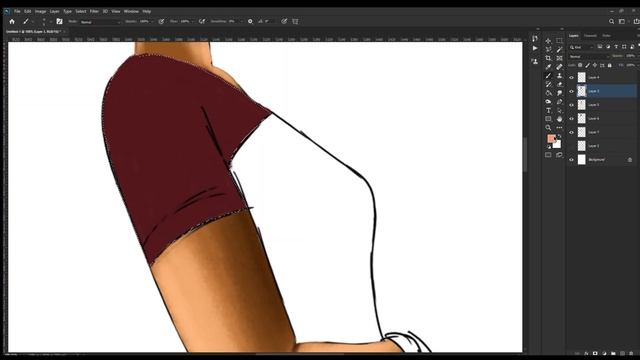Select the Lasso tool
Image resolution: width=640 pixels, height=360 pixels.
click(548, 49)
